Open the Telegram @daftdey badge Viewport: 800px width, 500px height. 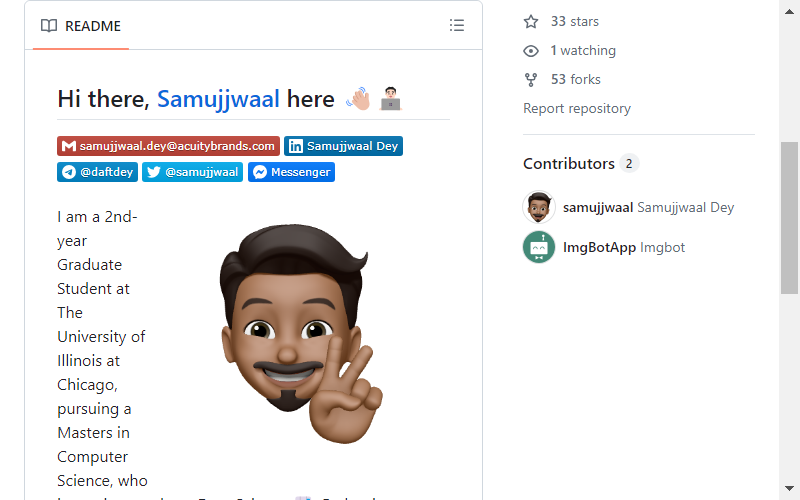97,172
